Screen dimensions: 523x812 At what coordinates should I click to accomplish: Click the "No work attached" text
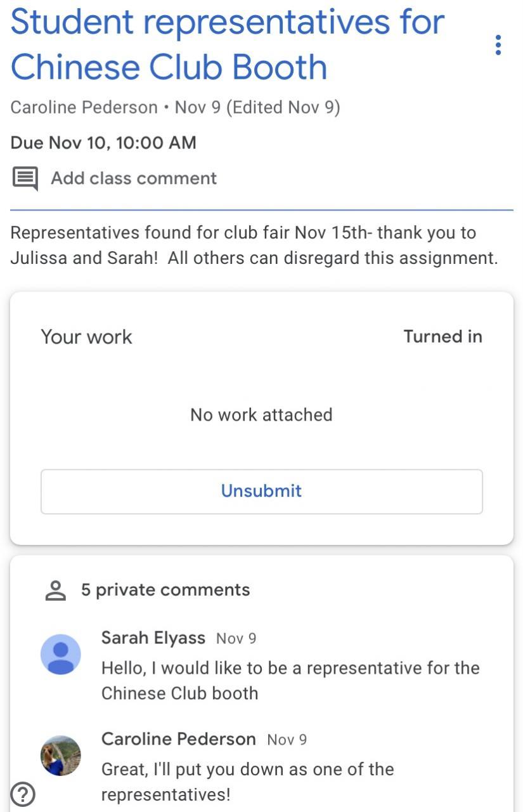pyautogui.click(x=261, y=415)
